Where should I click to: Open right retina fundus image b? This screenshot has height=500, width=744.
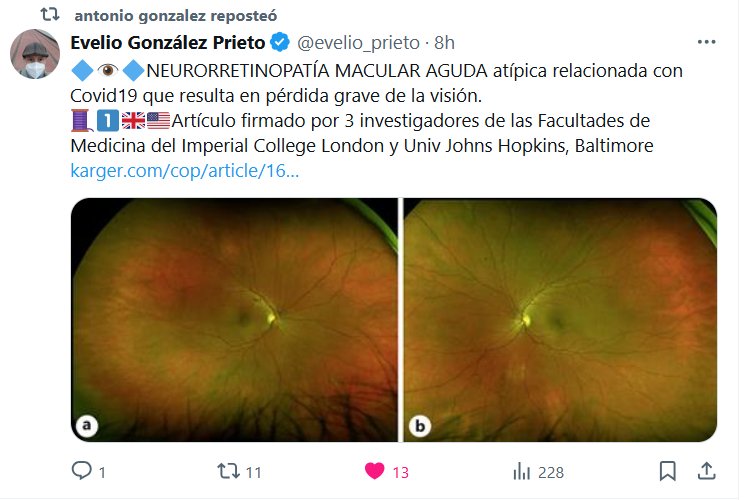coord(560,320)
